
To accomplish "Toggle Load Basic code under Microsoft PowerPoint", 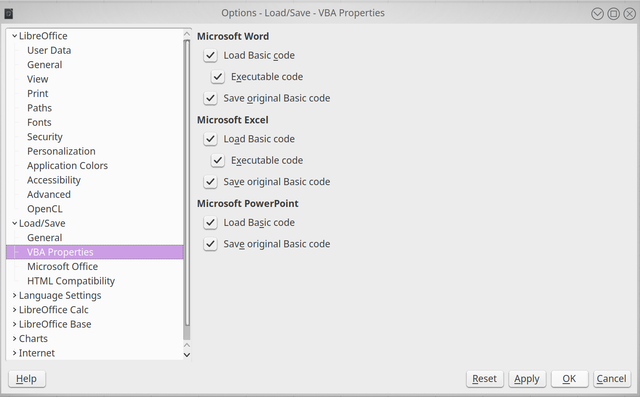I will point(210,223).
